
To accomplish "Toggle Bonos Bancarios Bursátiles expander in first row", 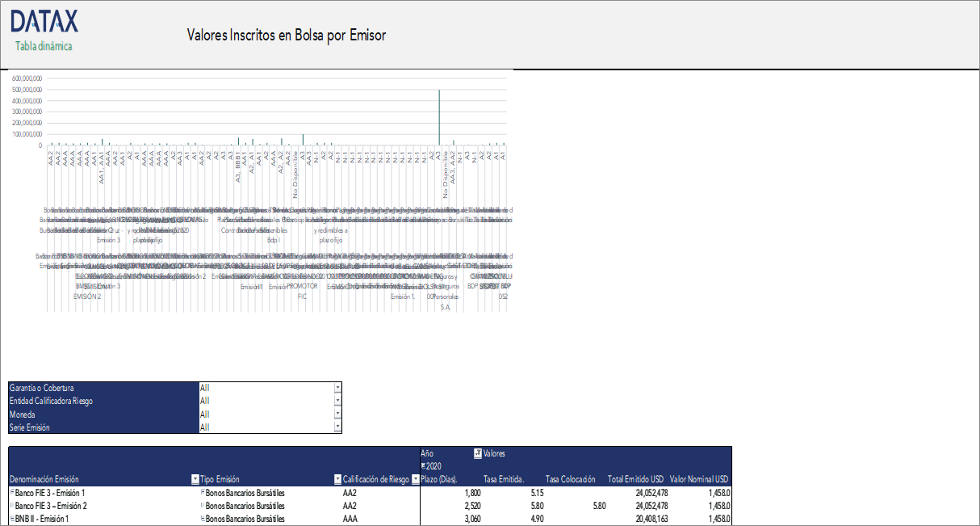I will [x=203, y=492].
